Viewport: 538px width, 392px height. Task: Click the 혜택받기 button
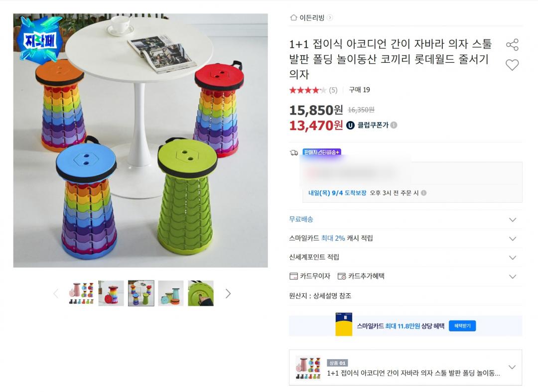[x=462, y=326]
